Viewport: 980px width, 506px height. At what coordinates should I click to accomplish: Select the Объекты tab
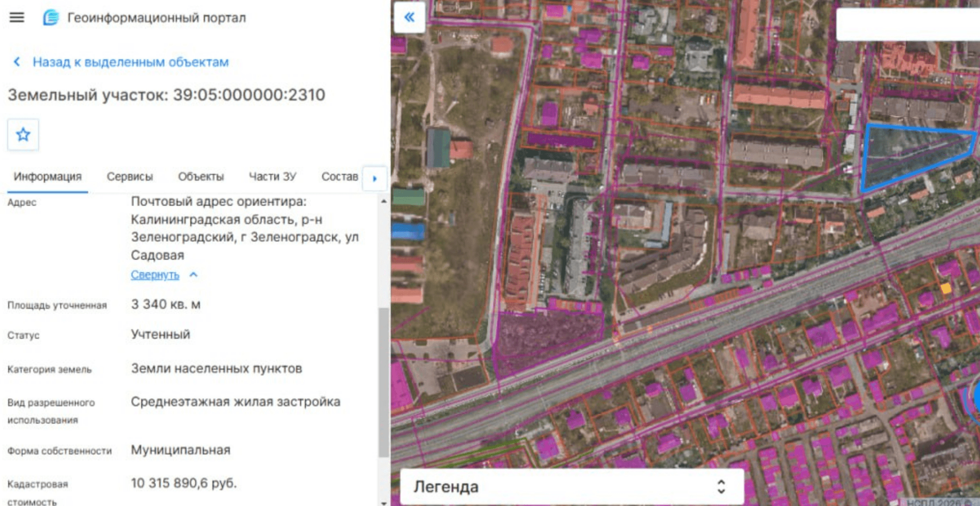(x=201, y=176)
